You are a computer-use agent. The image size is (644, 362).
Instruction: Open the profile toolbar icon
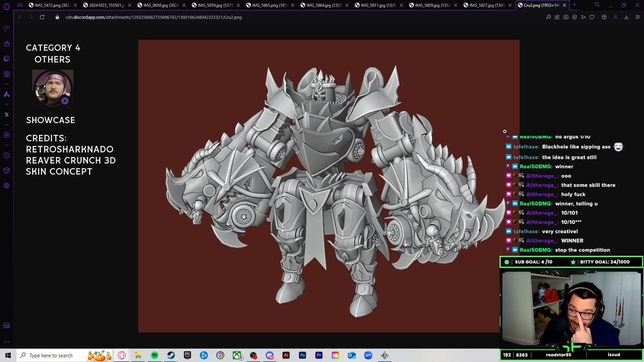[x=615, y=17]
